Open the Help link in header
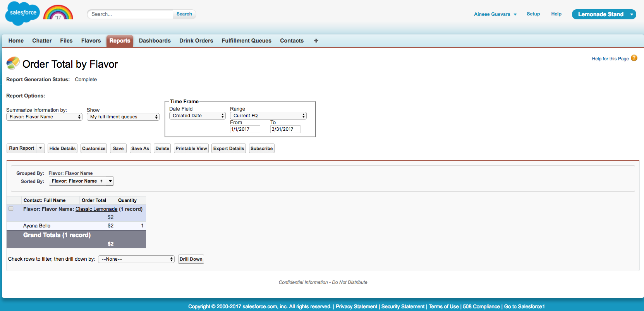The height and width of the screenshot is (311, 644). (x=556, y=14)
